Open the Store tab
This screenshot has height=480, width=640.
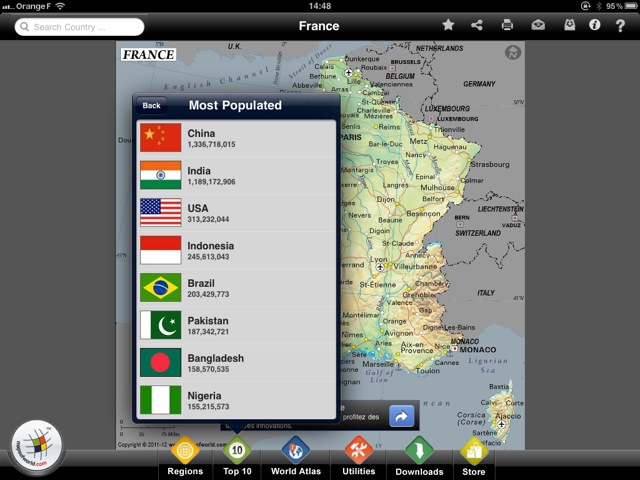474,457
